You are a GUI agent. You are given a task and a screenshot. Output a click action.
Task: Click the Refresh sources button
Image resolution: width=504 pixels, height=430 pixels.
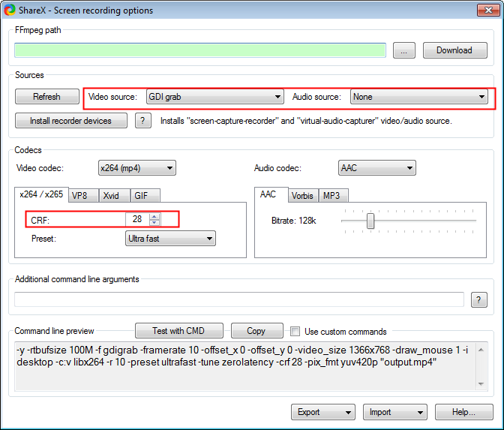coord(47,97)
